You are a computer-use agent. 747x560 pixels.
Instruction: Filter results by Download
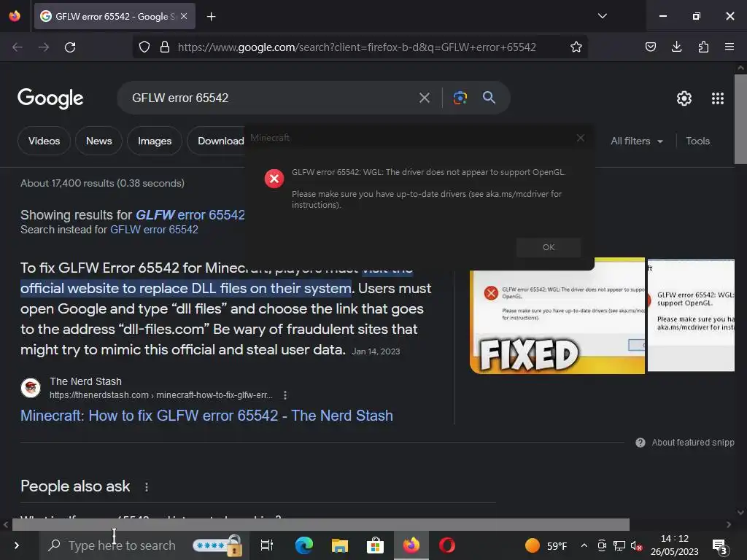point(216,141)
